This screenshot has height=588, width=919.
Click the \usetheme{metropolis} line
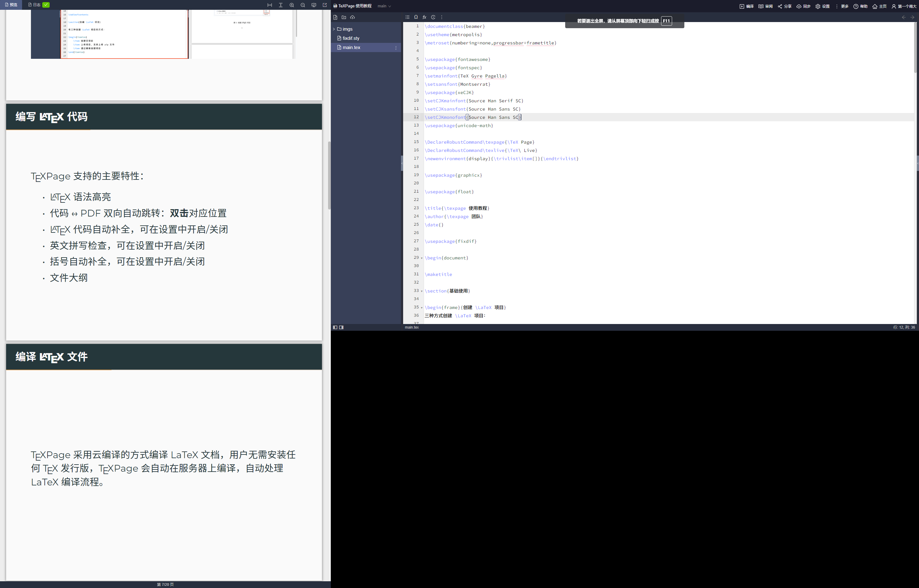[453, 35]
